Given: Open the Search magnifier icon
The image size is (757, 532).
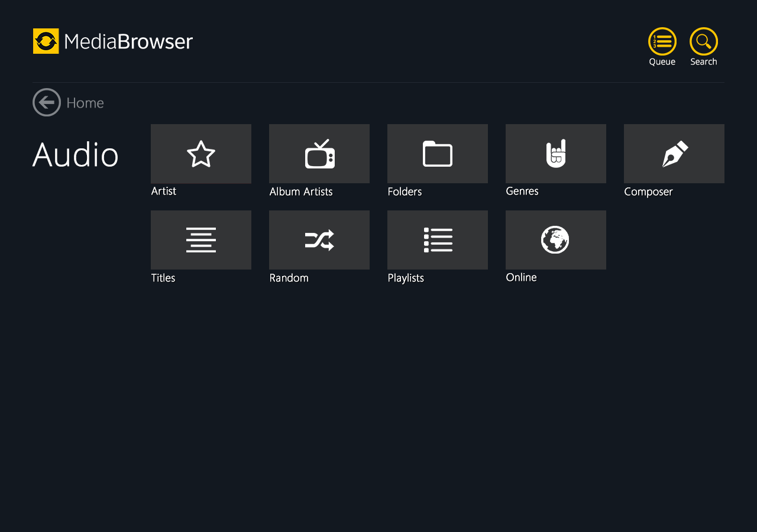Looking at the screenshot, I should click(x=704, y=41).
